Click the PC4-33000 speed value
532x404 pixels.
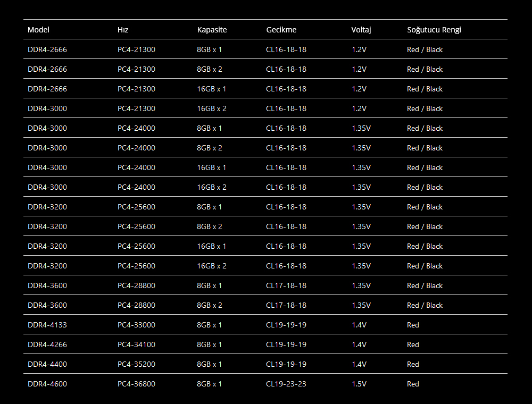pyautogui.click(x=136, y=325)
